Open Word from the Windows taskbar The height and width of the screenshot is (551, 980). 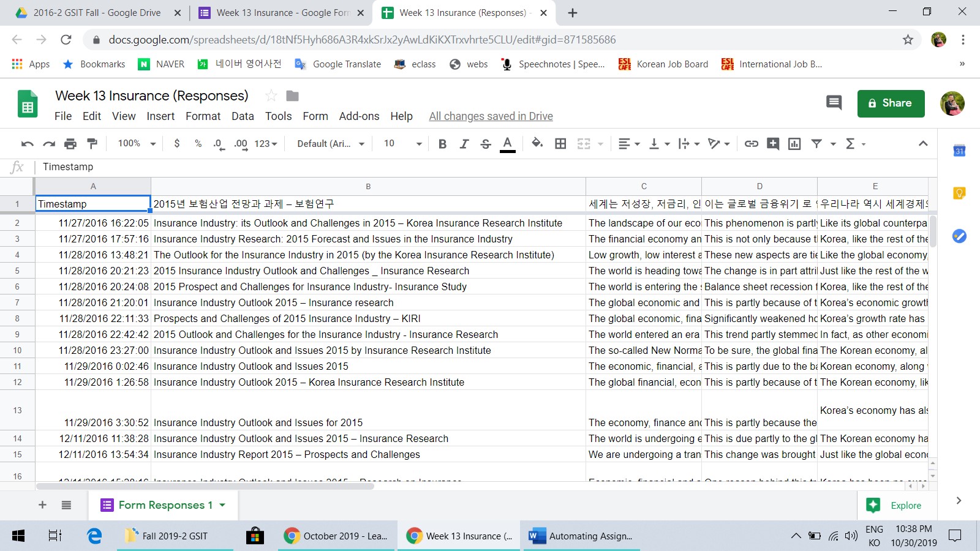pyautogui.click(x=580, y=536)
